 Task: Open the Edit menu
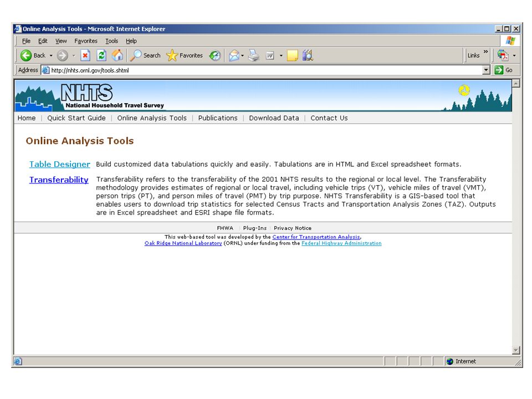43,41
